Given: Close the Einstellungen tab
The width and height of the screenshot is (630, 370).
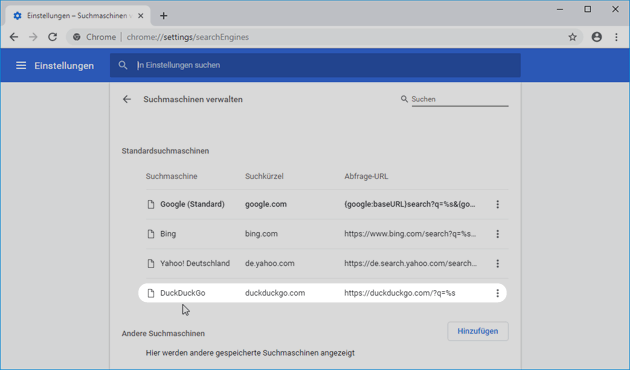Looking at the screenshot, I should (140, 16).
